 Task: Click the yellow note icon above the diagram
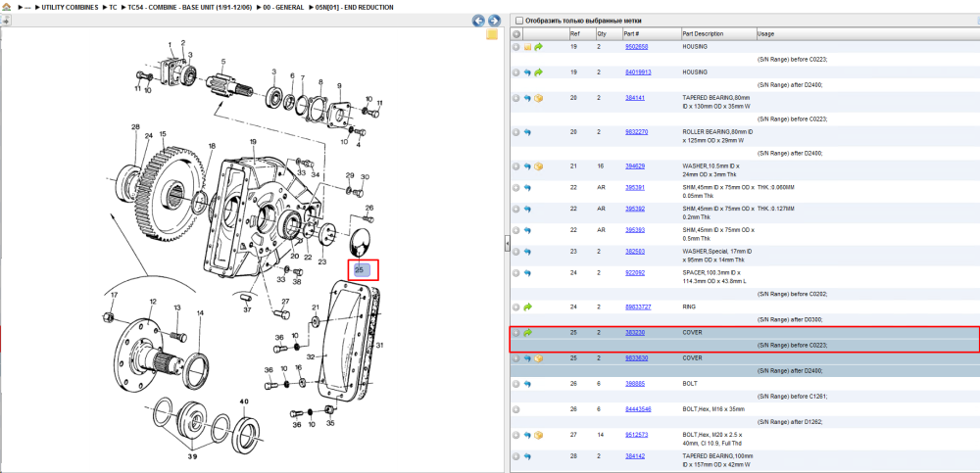tap(492, 34)
